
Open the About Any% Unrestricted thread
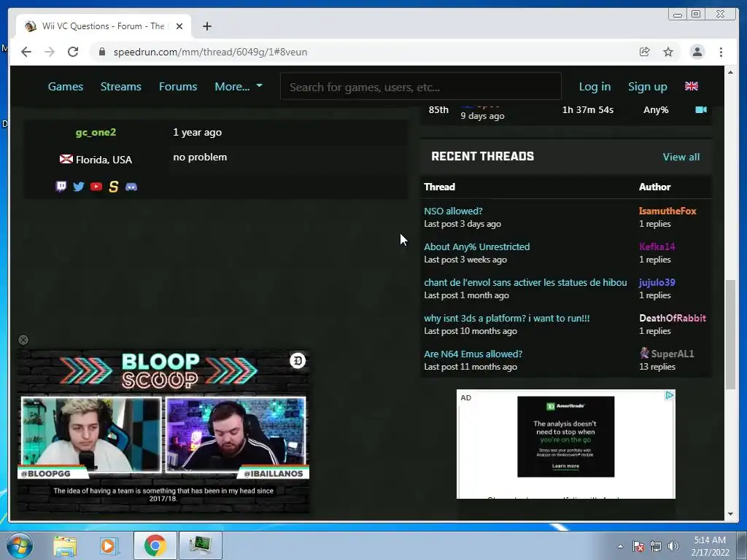click(x=477, y=246)
